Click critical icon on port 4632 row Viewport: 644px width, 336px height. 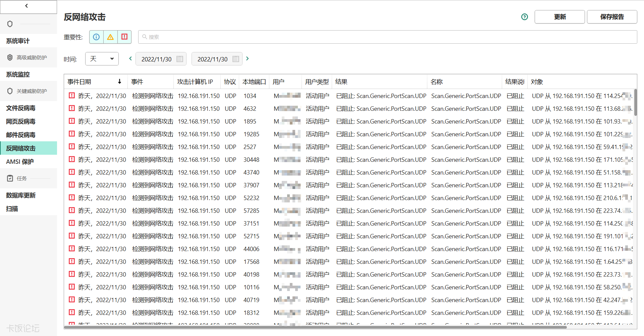[72, 108]
